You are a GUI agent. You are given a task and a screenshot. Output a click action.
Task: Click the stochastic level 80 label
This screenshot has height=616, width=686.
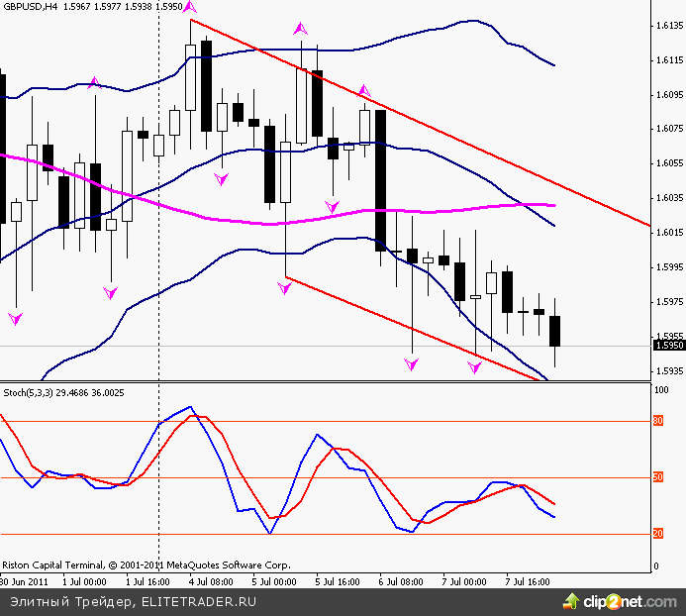pyautogui.click(x=657, y=421)
